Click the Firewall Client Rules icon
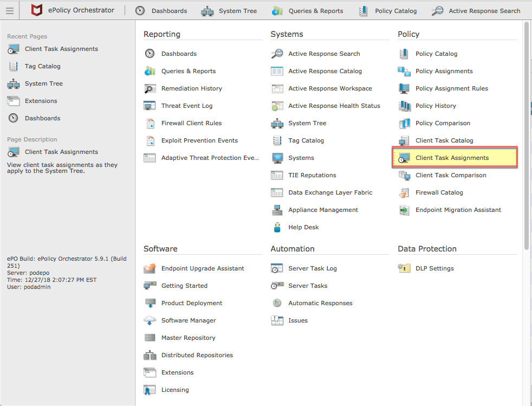Viewport: 532px width, 406px height. 150,123
